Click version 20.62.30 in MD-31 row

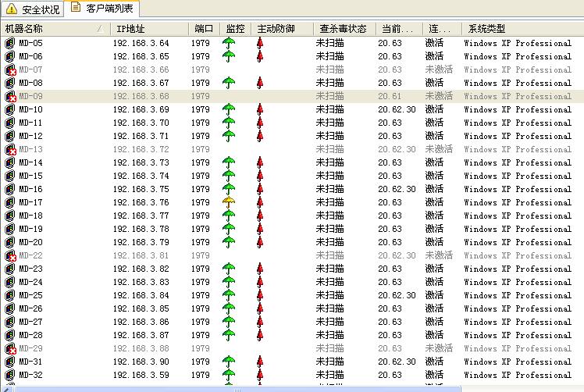pyautogui.click(x=397, y=362)
